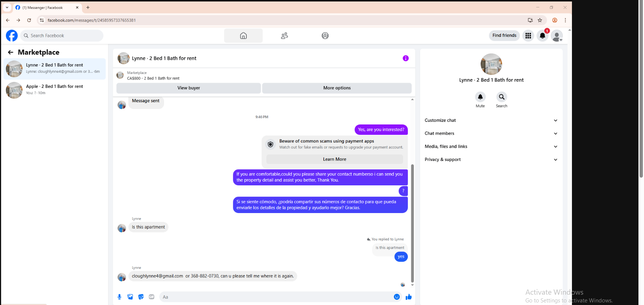Attach a photo file icon

pos(130,297)
